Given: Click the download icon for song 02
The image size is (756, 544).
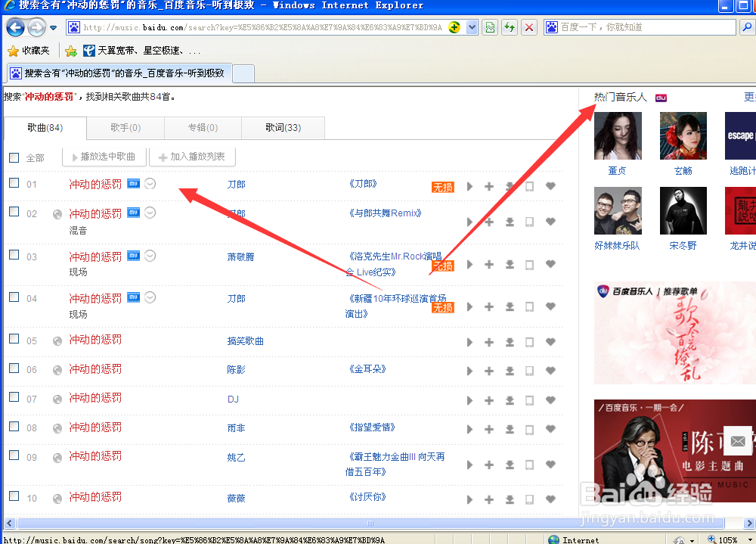Looking at the screenshot, I should (510, 222).
